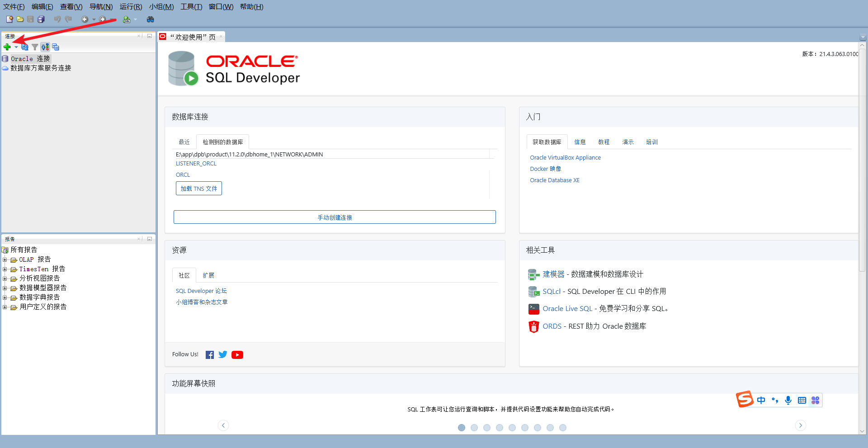Click the Filter funnel icon in Connections
Viewport: 868px width, 448px height.
(x=35, y=47)
